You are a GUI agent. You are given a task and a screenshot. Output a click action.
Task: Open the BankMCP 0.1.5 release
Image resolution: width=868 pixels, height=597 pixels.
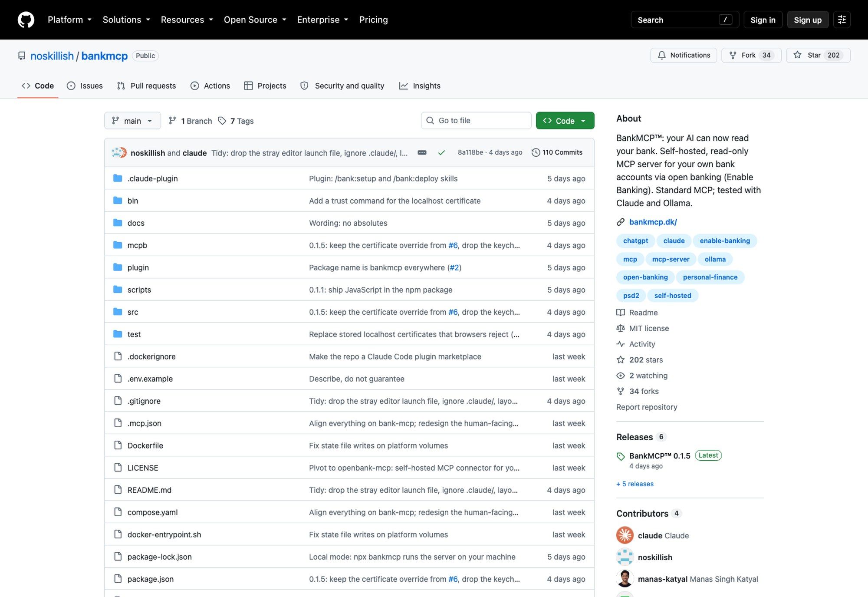660,456
